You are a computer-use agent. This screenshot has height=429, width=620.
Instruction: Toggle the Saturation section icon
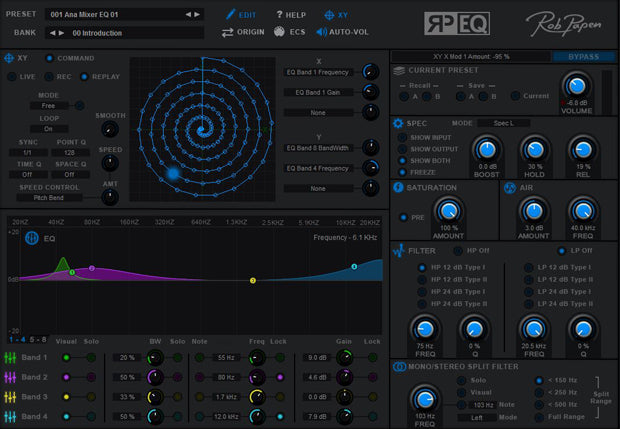[x=398, y=187]
